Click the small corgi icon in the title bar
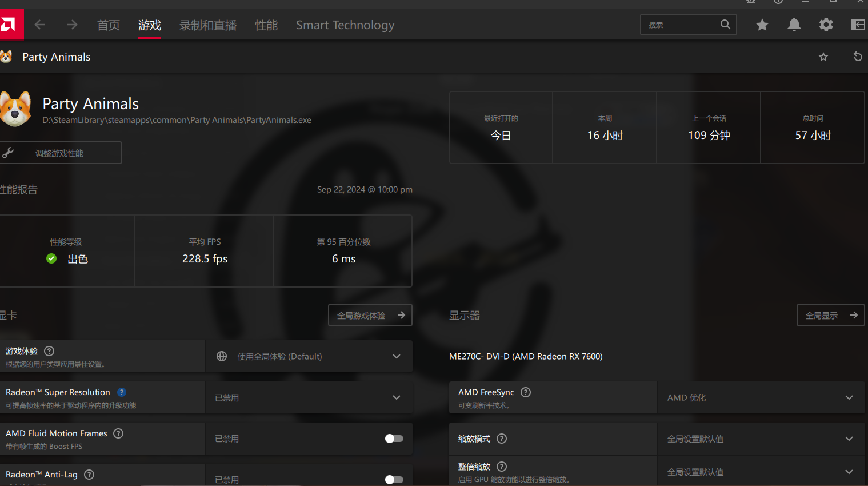Viewport: 868px width, 486px height. [x=6, y=57]
